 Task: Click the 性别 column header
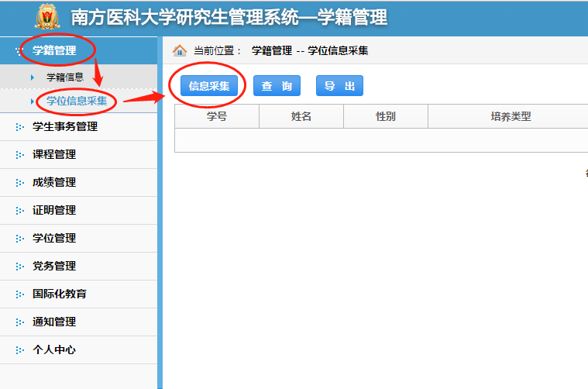point(386,116)
